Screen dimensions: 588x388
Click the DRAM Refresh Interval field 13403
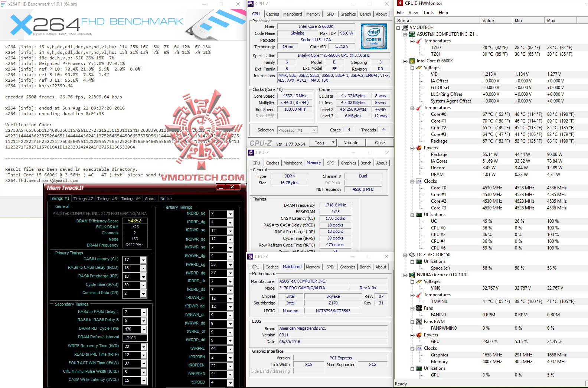point(135,338)
